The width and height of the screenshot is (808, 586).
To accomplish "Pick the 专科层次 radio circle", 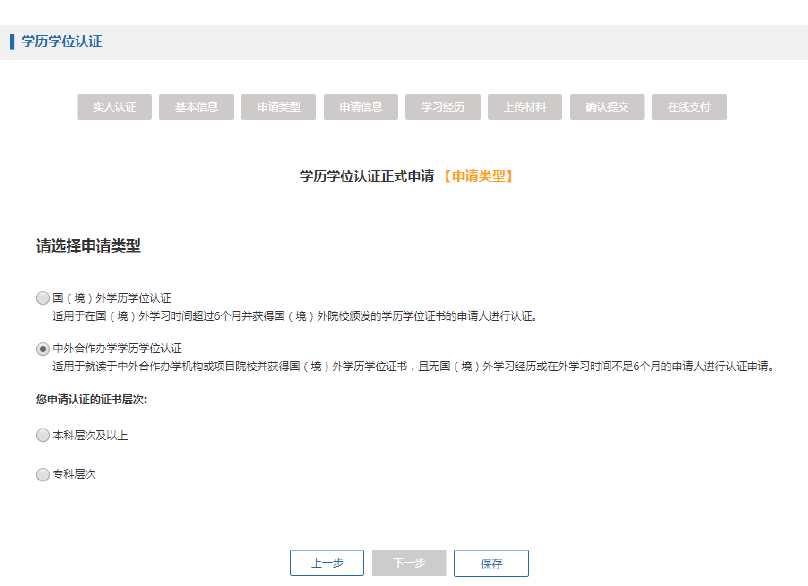I will (x=42, y=475).
